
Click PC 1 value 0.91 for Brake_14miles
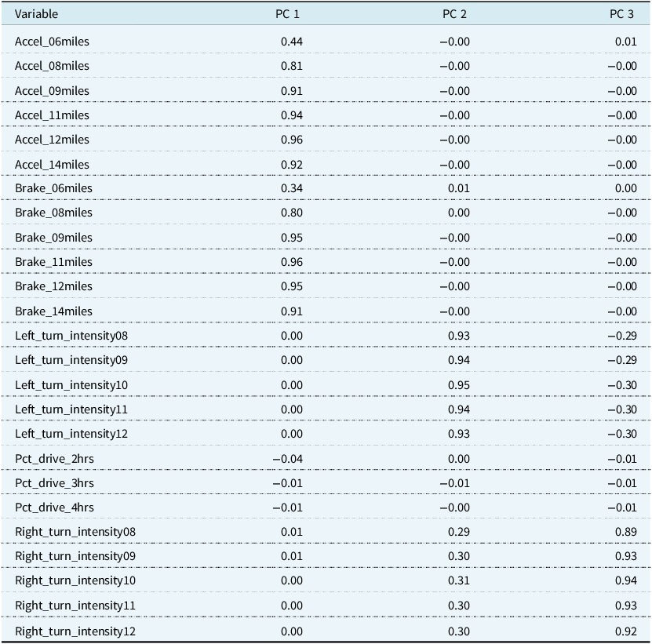[x=292, y=311]
